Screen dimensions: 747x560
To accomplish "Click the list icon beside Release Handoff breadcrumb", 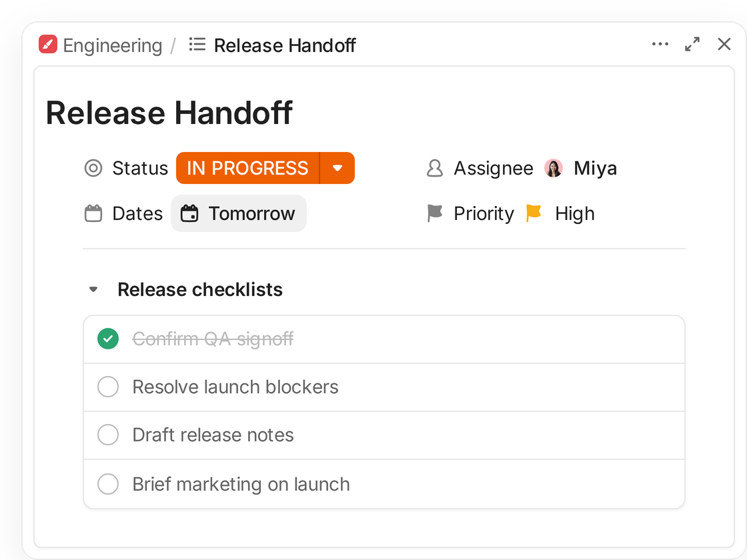I will [x=197, y=45].
